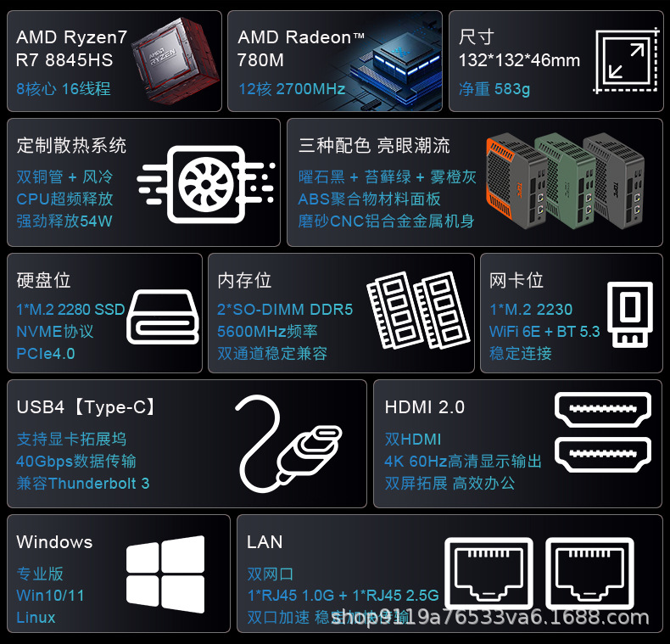This screenshot has width=670, height=644.
Task: Select the moss green mini PC image
Action: pyautogui.click(x=564, y=179)
